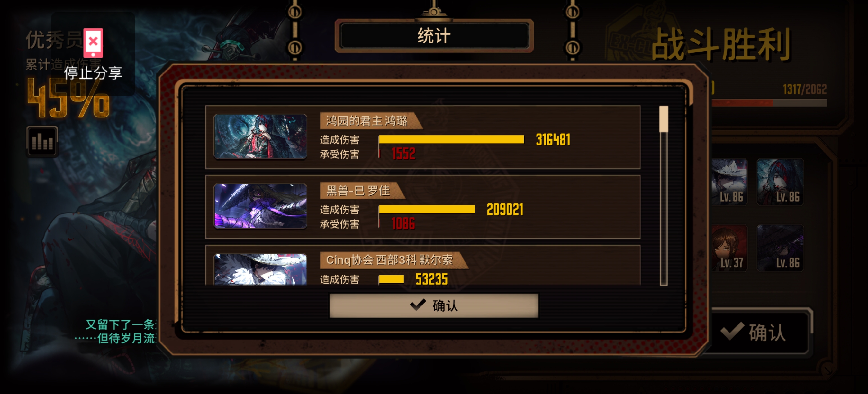The height and width of the screenshot is (394, 868).
Task: Click the 316481 yellow damage bar
Action: [451, 139]
